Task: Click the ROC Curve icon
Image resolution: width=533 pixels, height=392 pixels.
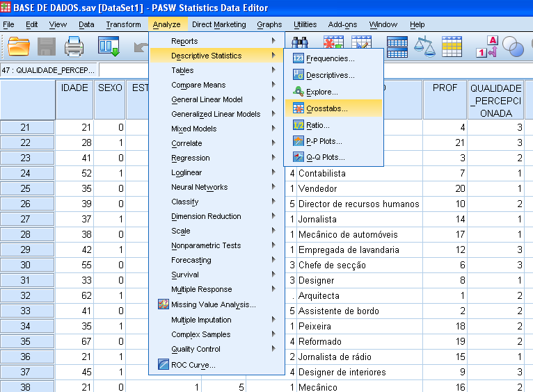Action: click(164, 364)
